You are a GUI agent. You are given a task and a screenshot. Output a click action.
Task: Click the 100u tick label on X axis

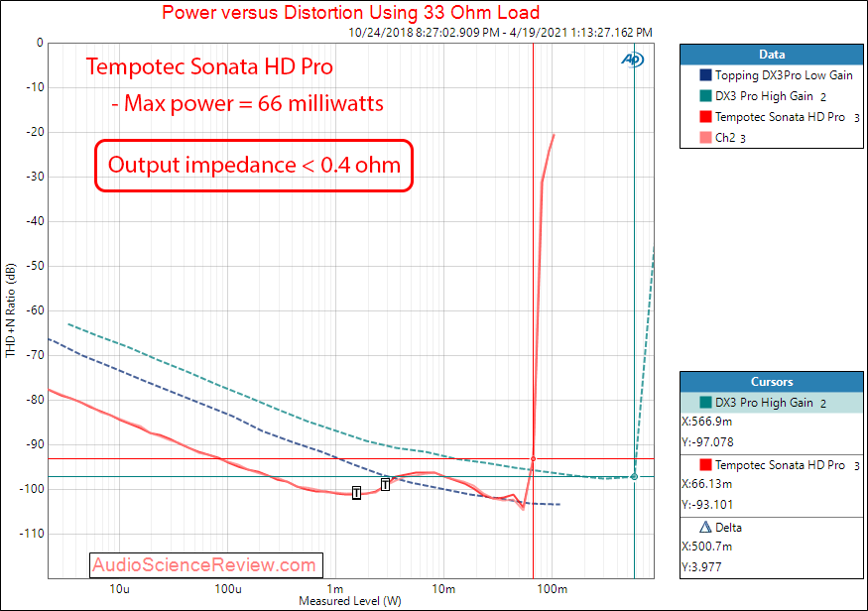[x=228, y=589]
